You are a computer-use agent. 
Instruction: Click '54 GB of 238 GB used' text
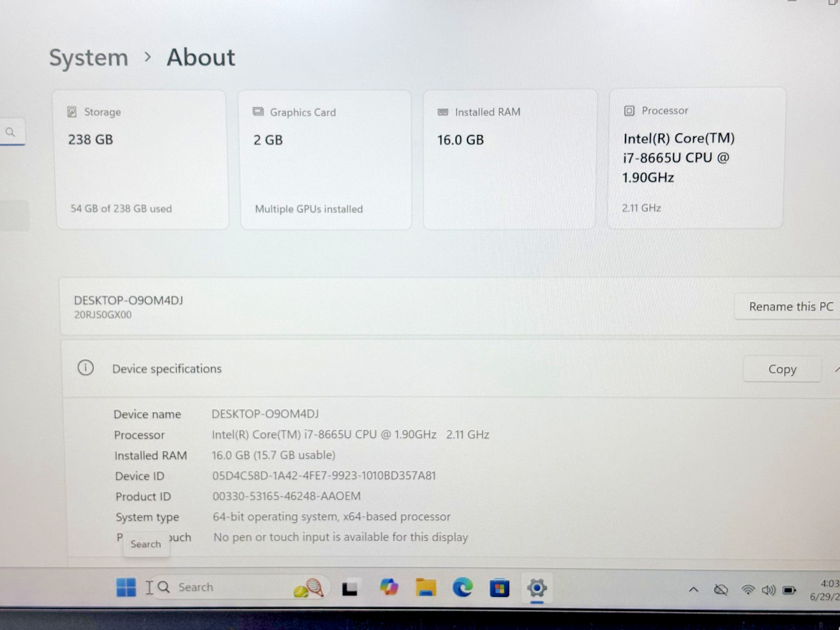[x=121, y=208]
